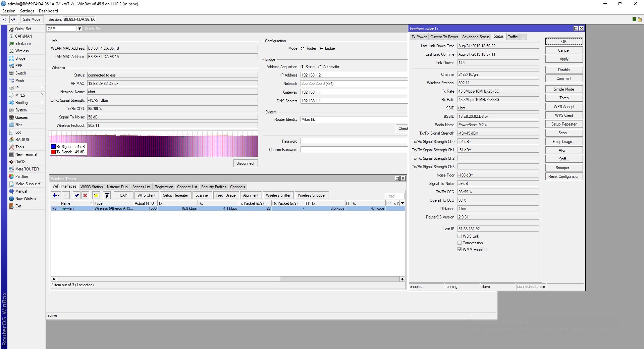Click the Torch button
644x349 pixels.
[564, 98]
